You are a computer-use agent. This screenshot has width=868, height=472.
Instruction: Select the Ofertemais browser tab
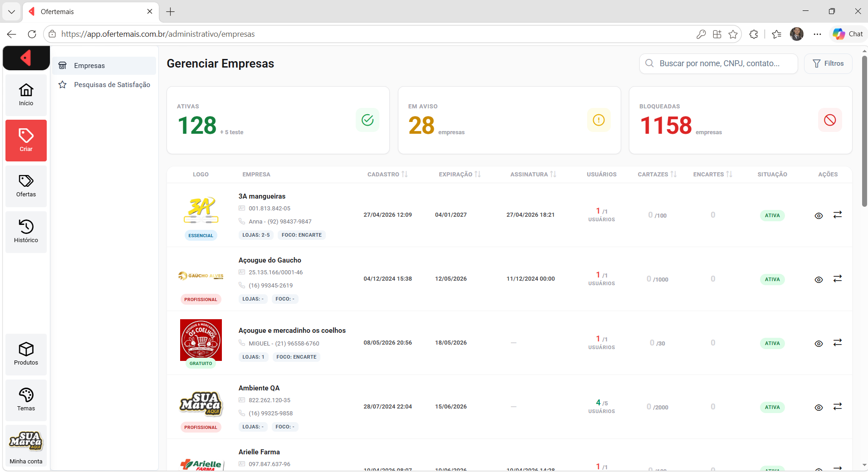coord(91,12)
